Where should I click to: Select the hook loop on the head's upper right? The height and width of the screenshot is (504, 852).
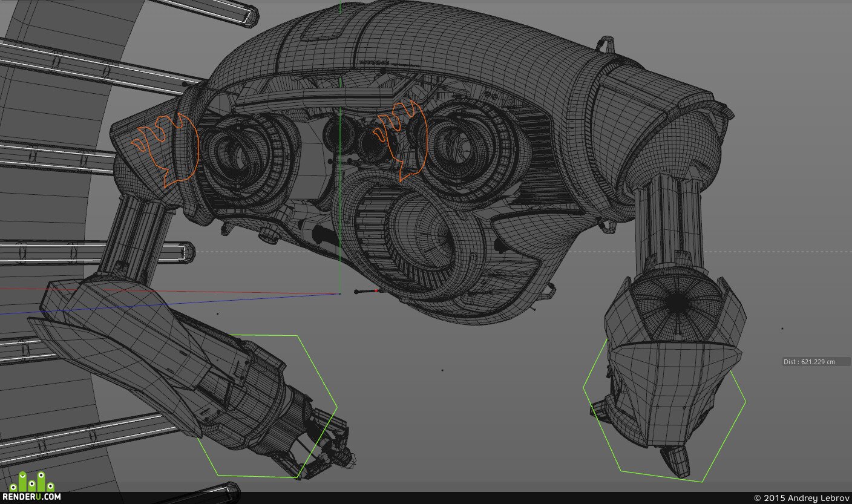pyautogui.click(x=605, y=43)
